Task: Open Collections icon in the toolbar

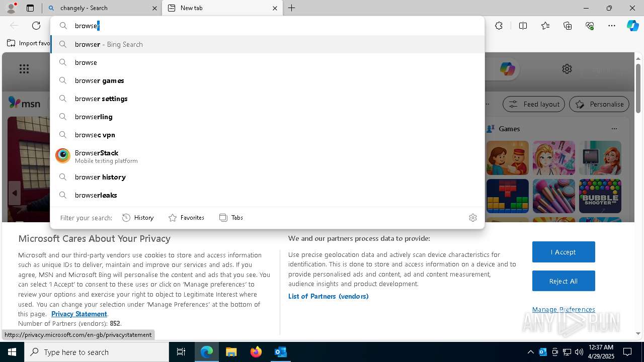Action: 568,26
